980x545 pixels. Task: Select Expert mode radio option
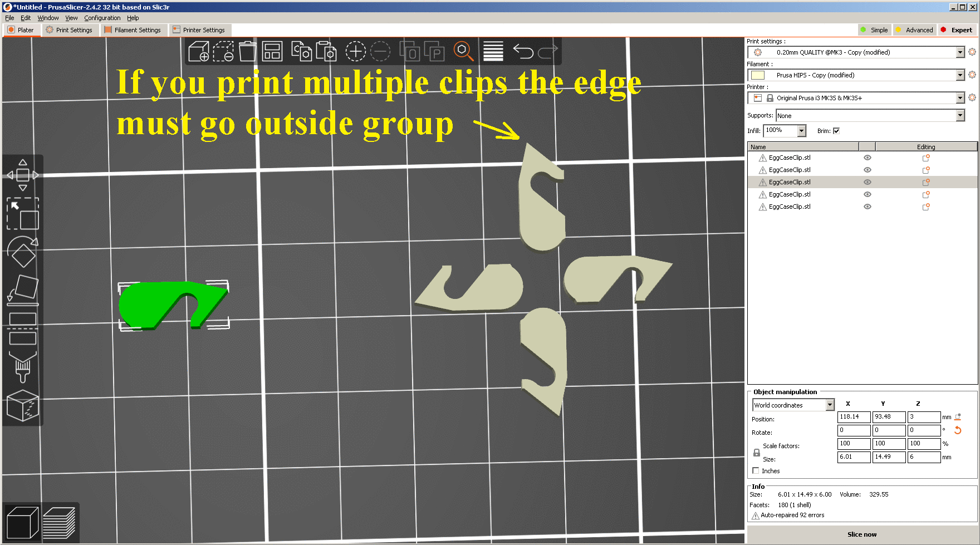click(x=956, y=30)
